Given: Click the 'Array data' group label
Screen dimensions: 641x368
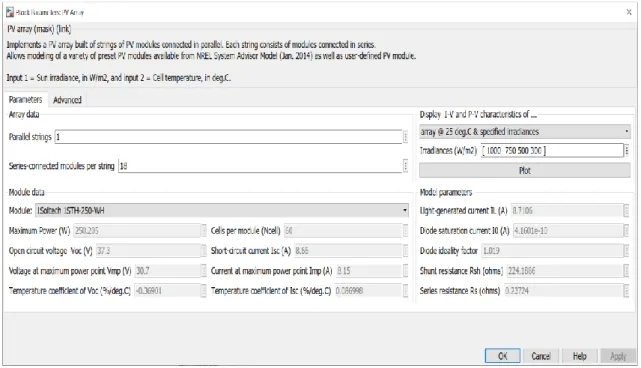Looking at the screenshot, I should (24, 114).
